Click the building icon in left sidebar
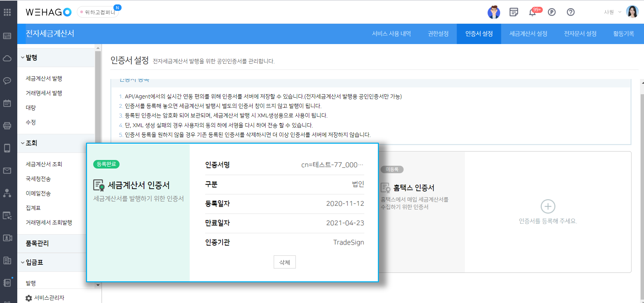 pos(7,260)
